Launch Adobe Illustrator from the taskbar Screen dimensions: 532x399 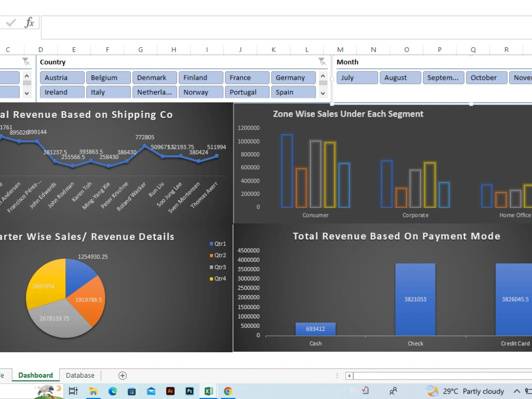click(170, 391)
